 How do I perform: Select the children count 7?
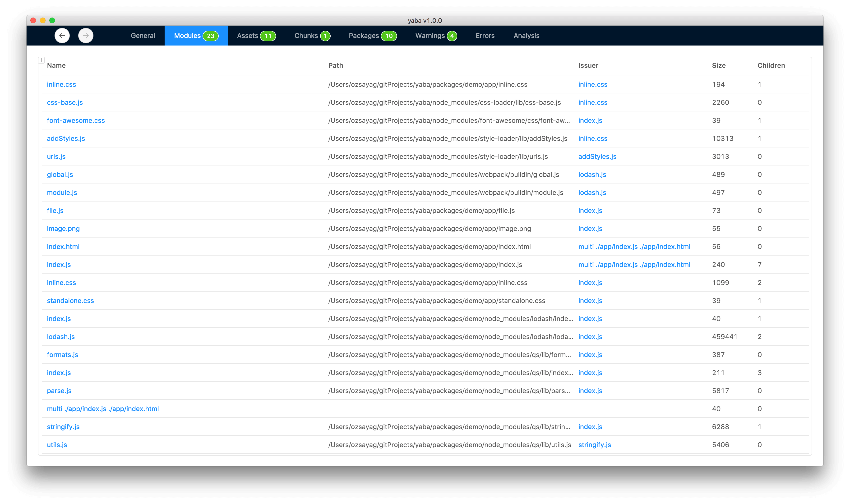(x=759, y=265)
